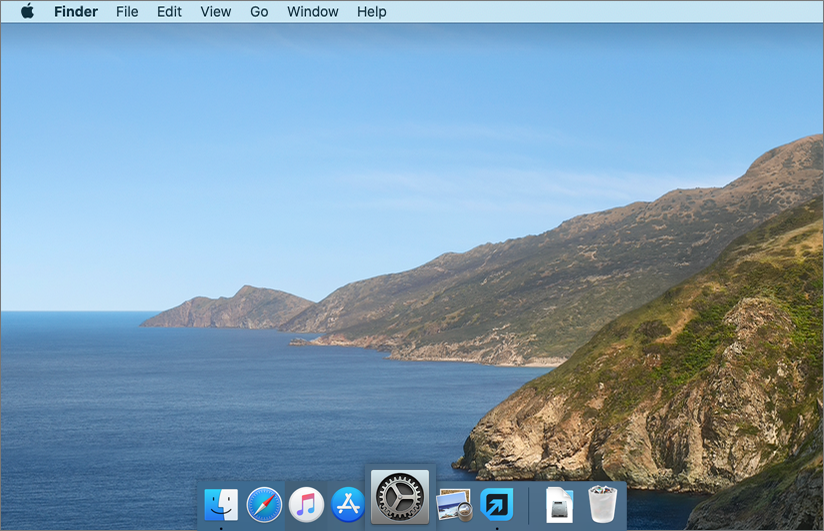Screen dimensions: 824x531
Task: Click the Dock separator line
Action: point(528,505)
